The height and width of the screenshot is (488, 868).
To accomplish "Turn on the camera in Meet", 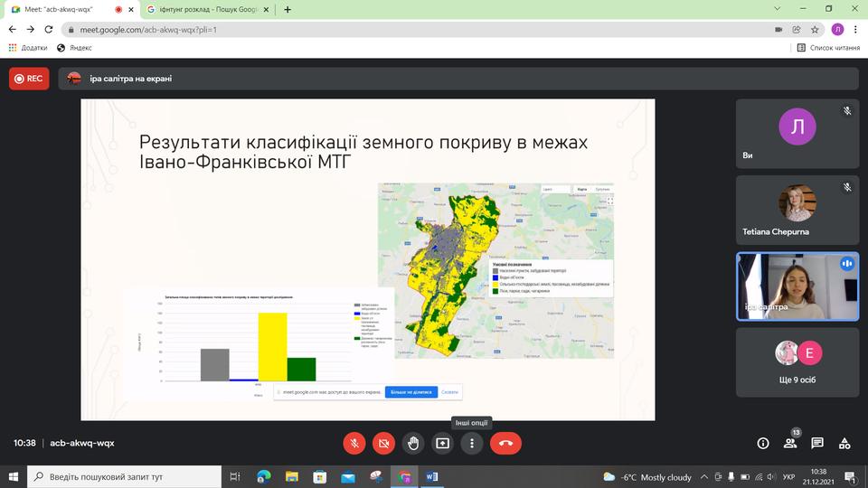I will click(383, 443).
